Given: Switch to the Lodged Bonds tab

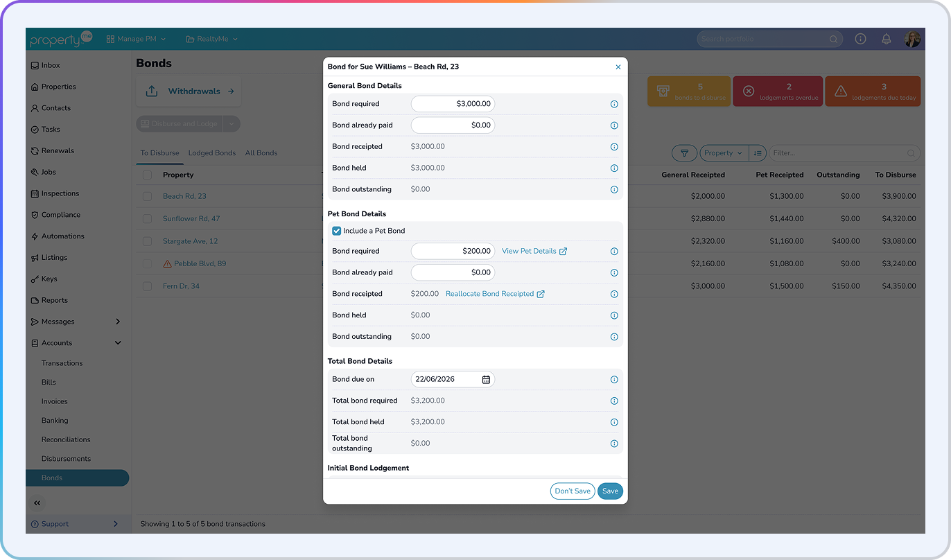Looking at the screenshot, I should (212, 153).
